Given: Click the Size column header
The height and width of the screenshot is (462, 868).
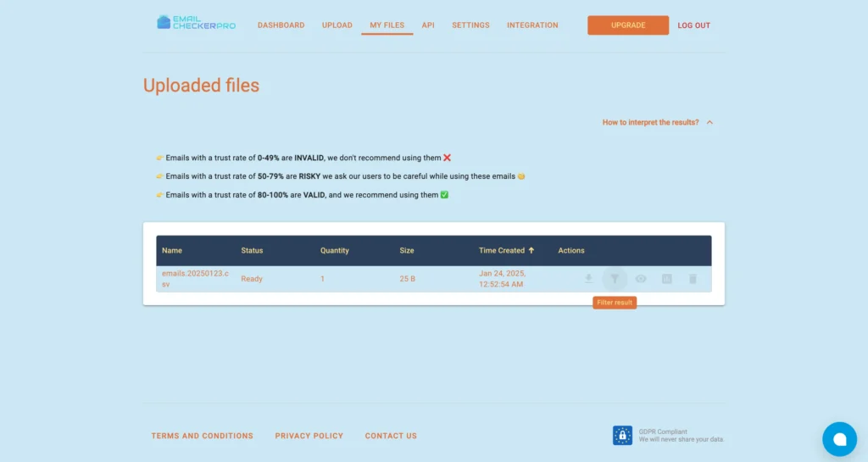Looking at the screenshot, I should tap(407, 251).
